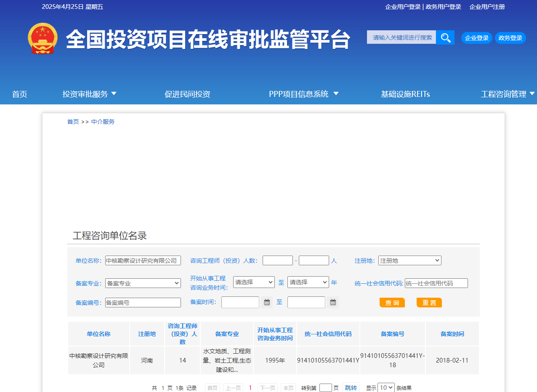Select 首页 in the navigation bar

pos(19,94)
